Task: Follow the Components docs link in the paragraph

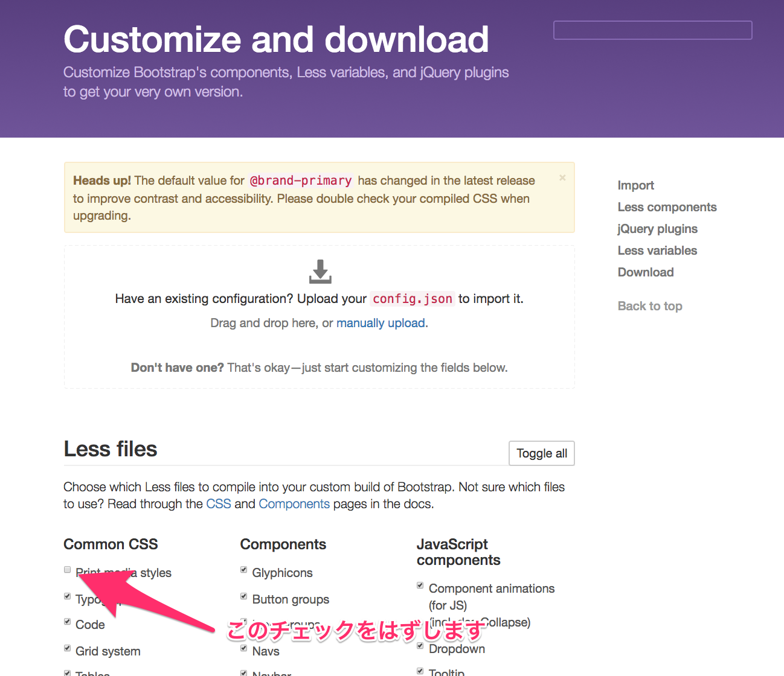Action: point(294,504)
